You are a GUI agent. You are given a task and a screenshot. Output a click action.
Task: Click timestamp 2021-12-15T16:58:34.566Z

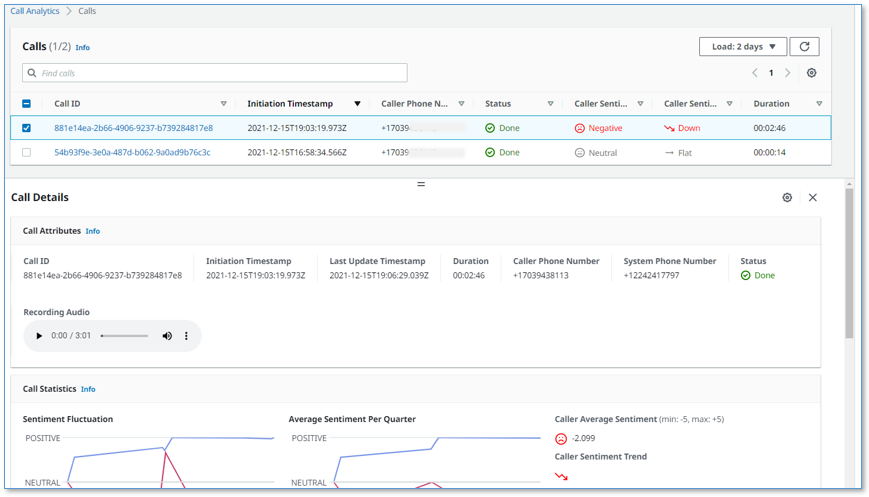click(x=297, y=152)
